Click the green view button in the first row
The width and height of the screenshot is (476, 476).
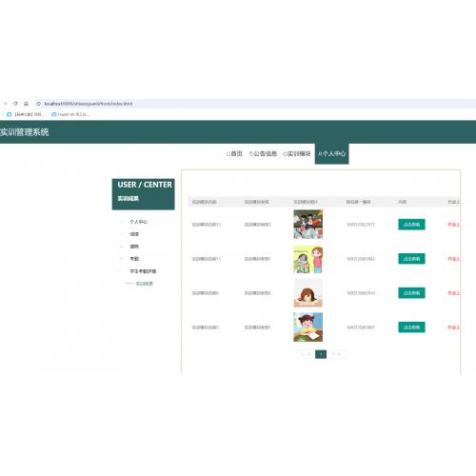411,225
